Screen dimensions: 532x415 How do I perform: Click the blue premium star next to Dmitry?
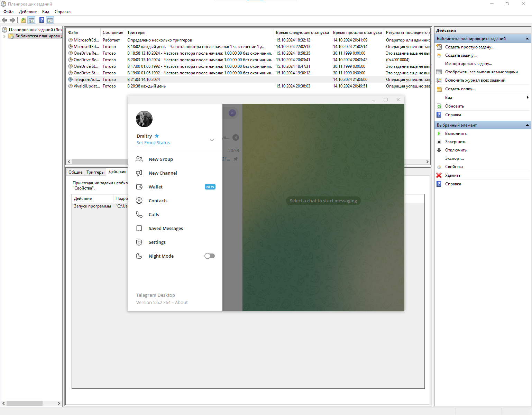[157, 136]
